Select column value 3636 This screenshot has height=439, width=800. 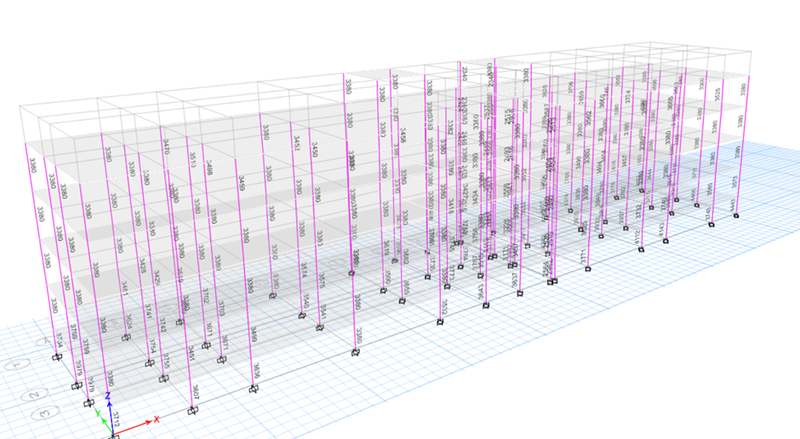click(x=257, y=371)
